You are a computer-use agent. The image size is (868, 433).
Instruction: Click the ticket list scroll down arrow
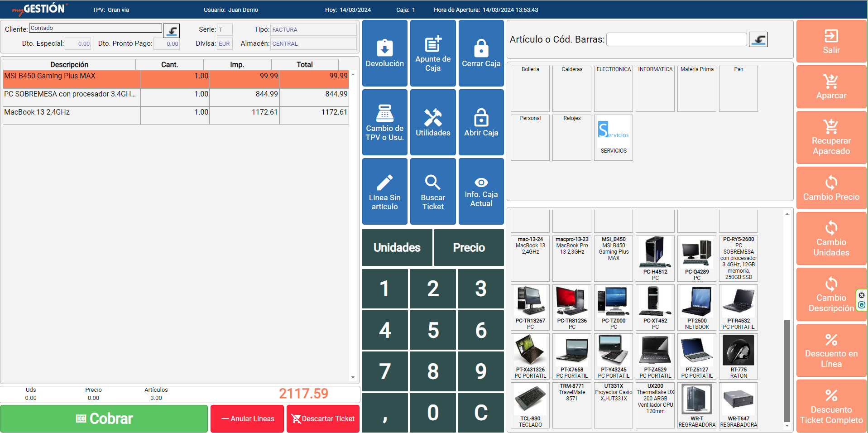click(353, 377)
